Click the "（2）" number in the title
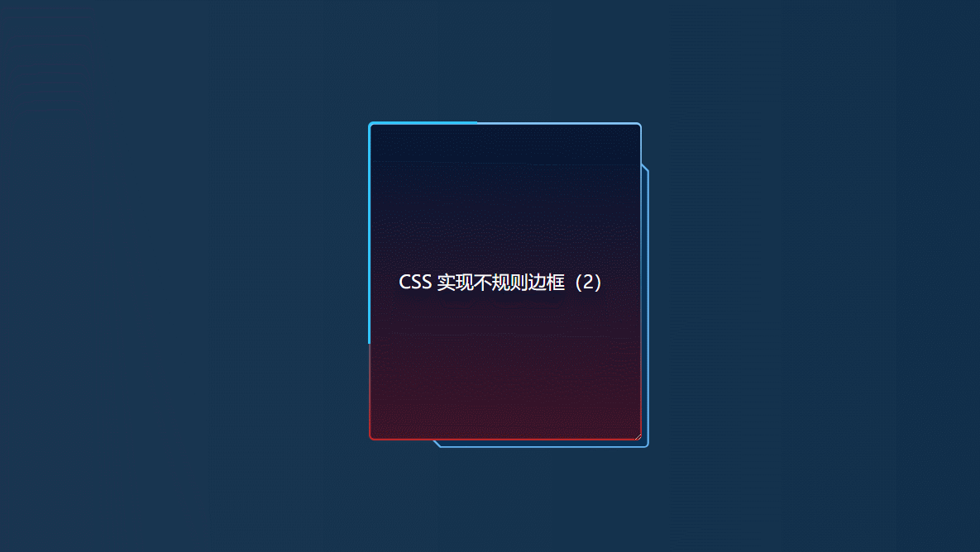 (x=585, y=283)
